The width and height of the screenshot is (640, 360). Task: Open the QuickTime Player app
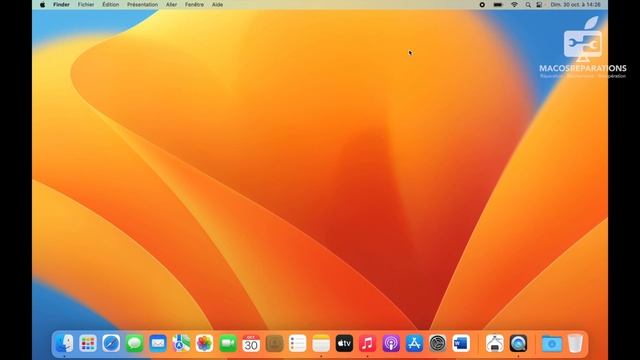point(518,343)
